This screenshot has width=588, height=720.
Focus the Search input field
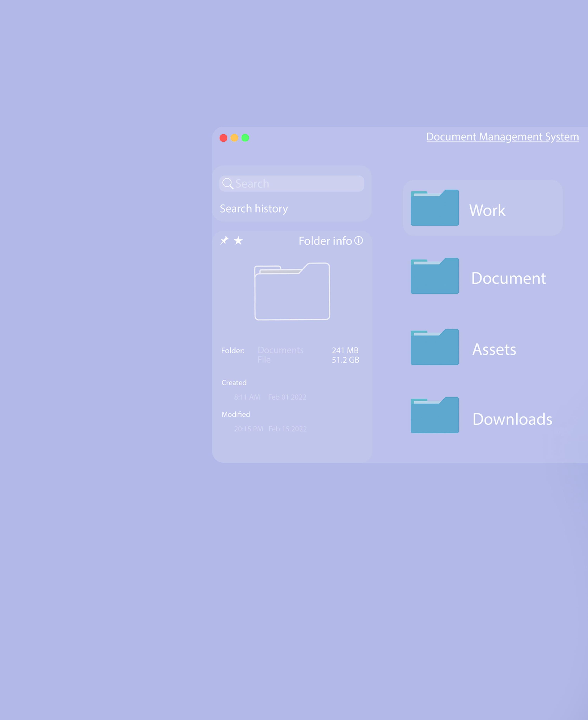tap(292, 183)
